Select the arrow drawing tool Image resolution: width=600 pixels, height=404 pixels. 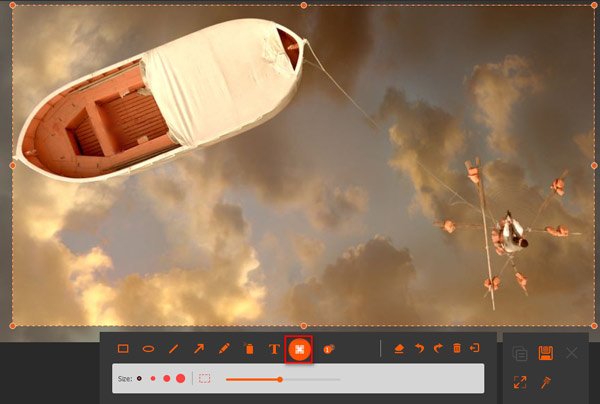tap(199, 349)
